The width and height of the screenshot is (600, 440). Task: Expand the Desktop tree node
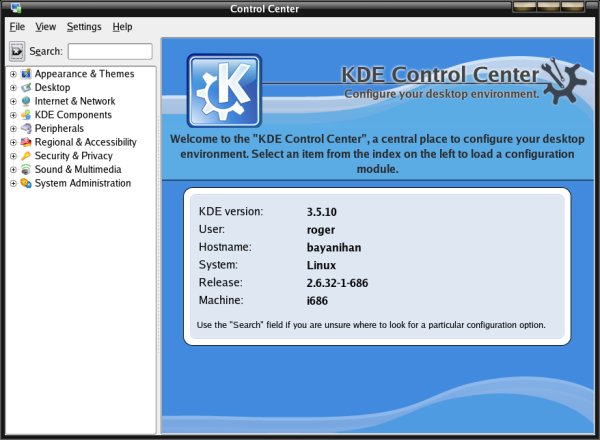coord(13,88)
